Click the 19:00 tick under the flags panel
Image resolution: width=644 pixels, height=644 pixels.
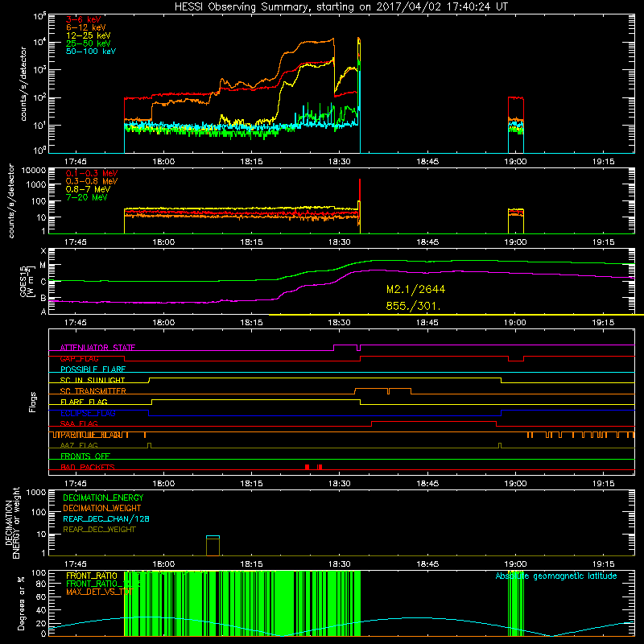(515, 484)
